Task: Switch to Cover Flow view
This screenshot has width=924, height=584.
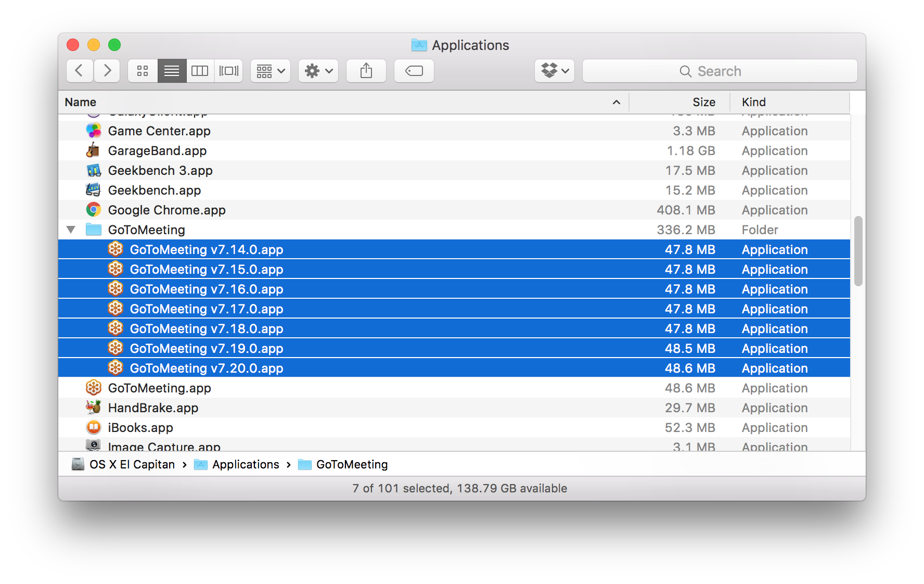Action: 229,71
